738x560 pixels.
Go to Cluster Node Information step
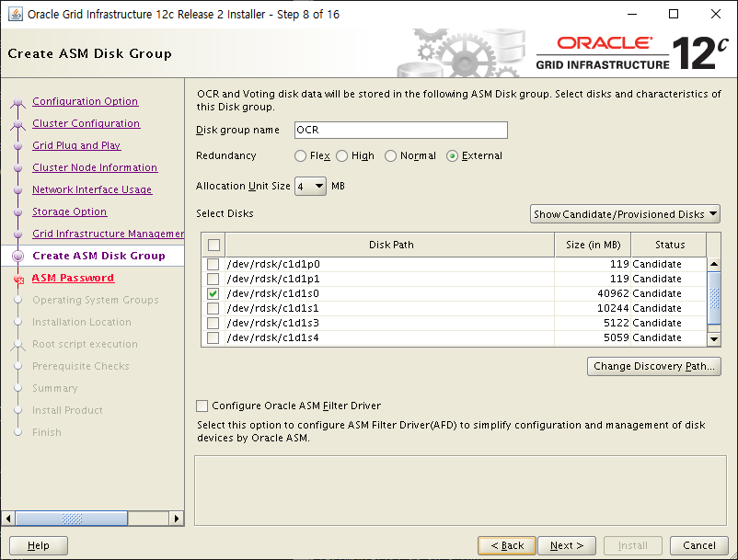(95, 167)
